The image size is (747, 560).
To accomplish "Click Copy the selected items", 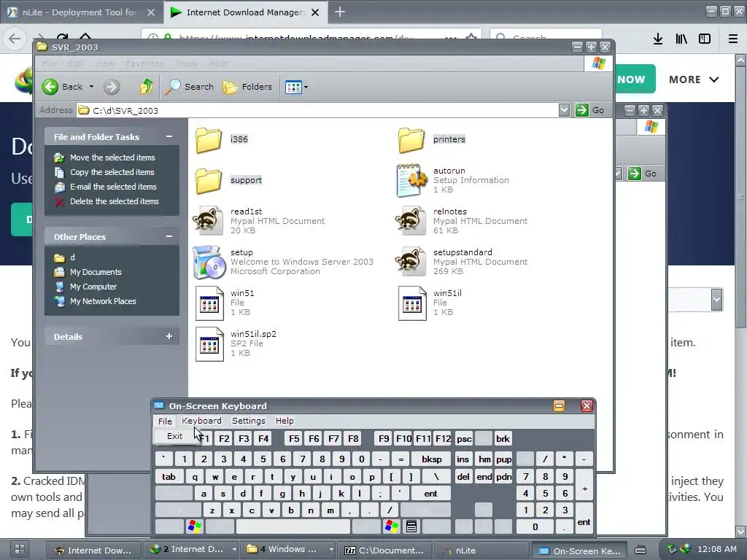I will click(x=112, y=172).
